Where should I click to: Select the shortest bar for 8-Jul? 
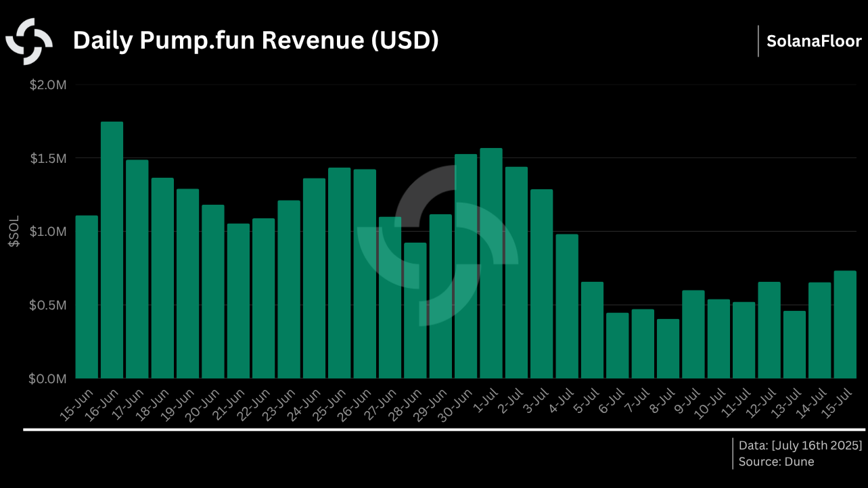click(x=668, y=349)
